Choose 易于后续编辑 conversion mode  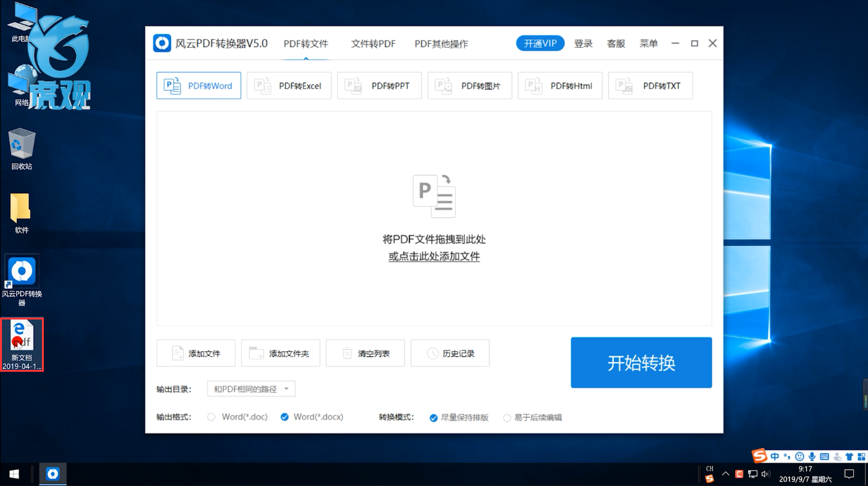533,418
